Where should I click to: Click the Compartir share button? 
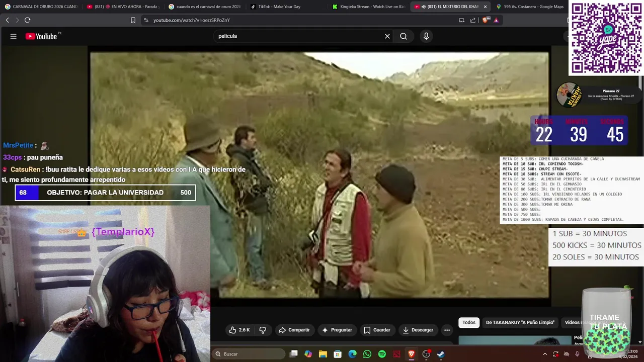pos(294,330)
